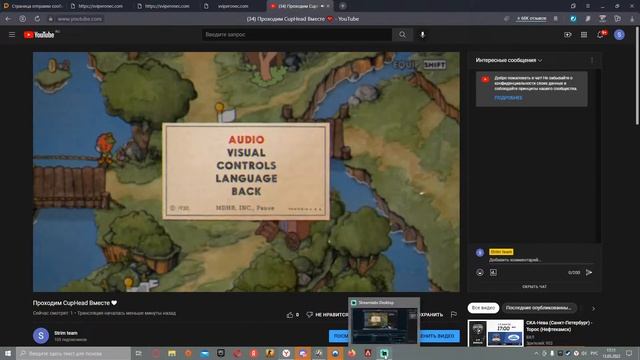Viewport: 640px width, 360px height.
Task: Expand the chat mode dropdown "Интересные сообщения"
Action: (509, 60)
